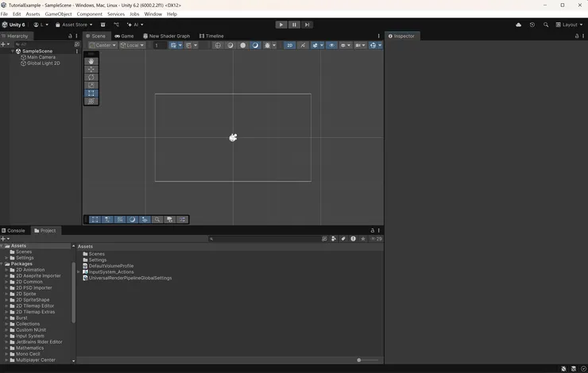Screen dimensions: 588x373
Task: Toggle 2D view mode in Scene
Action: point(289,45)
